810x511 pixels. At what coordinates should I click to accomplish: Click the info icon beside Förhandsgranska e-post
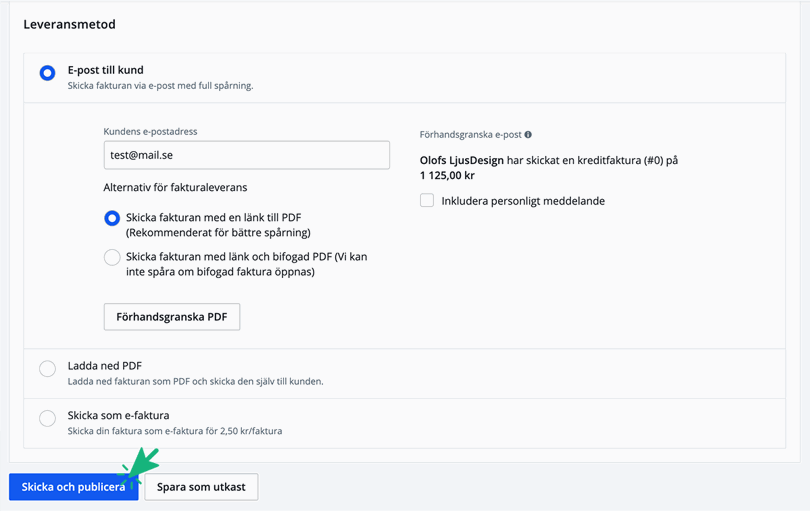click(x=528, y=135)
